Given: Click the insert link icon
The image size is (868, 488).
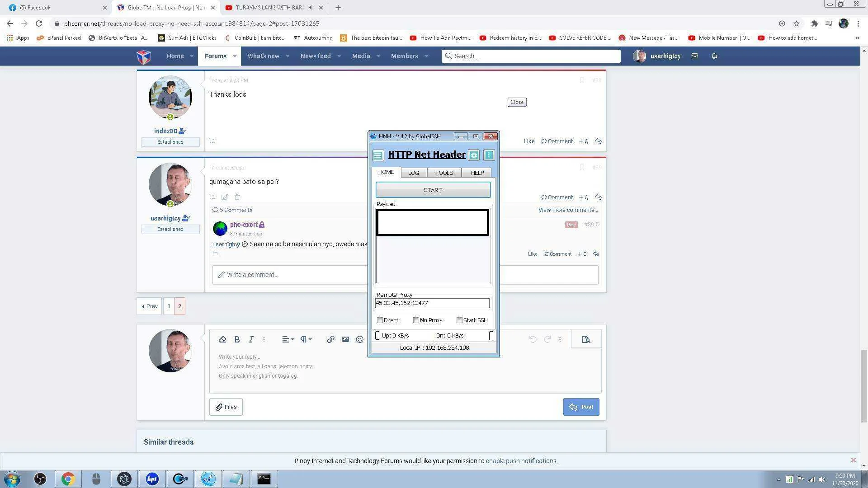Looking at the screenshot, I should (x=331, y=339).
